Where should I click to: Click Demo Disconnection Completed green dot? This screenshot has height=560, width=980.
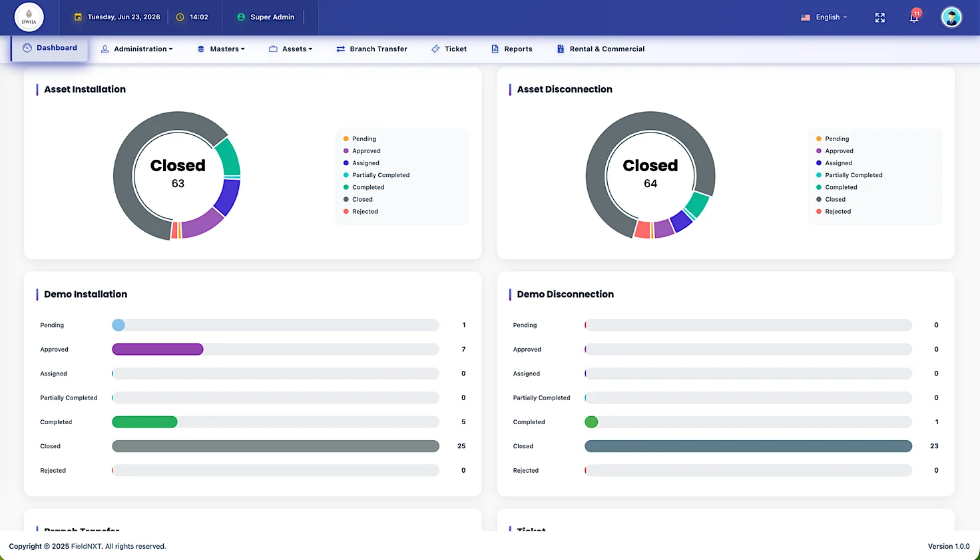click(591, 421)
